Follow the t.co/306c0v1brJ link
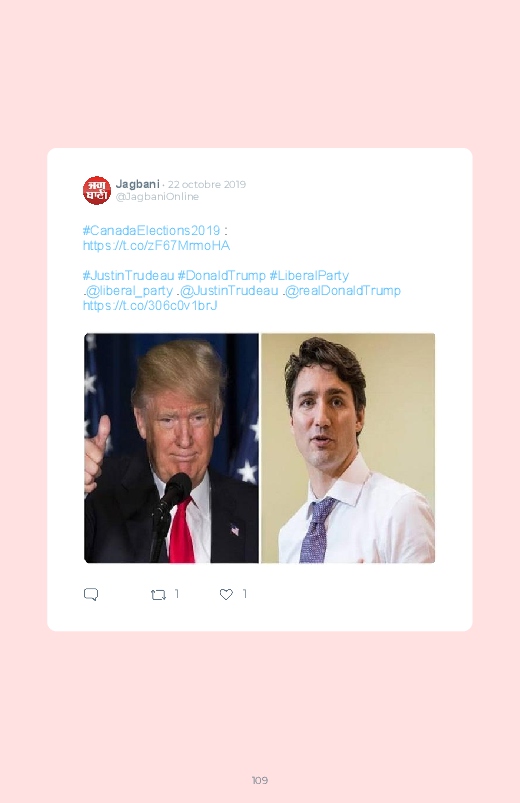The image size is (520, 803). click(x=150, y=306)
